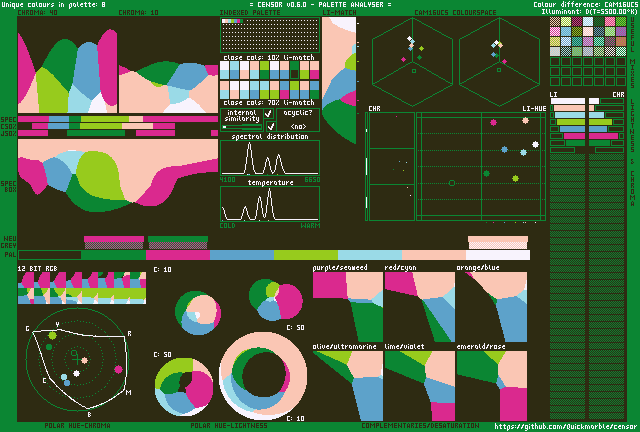Click the large polar hue-lightness ring labeled C: 10
Viewport: 640px width, 432px height.
coord(263,376)
